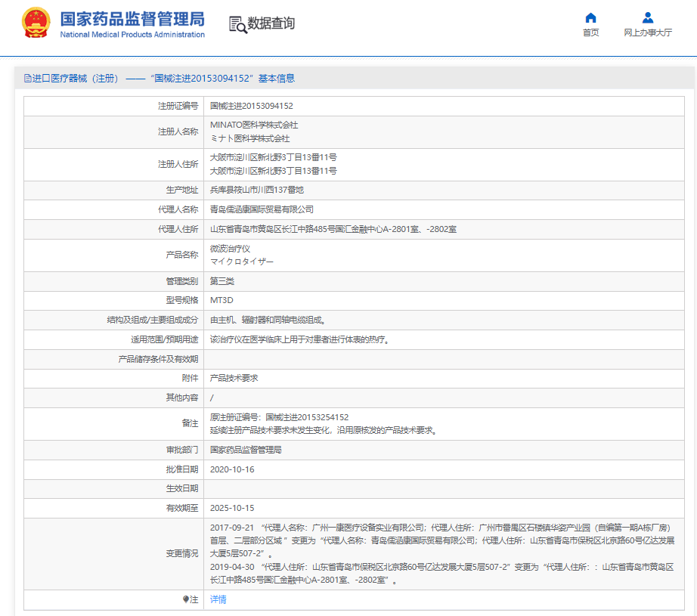Select registration number value in 注册证编号 row
697x616 pixels.
click(x=251, y=106)
